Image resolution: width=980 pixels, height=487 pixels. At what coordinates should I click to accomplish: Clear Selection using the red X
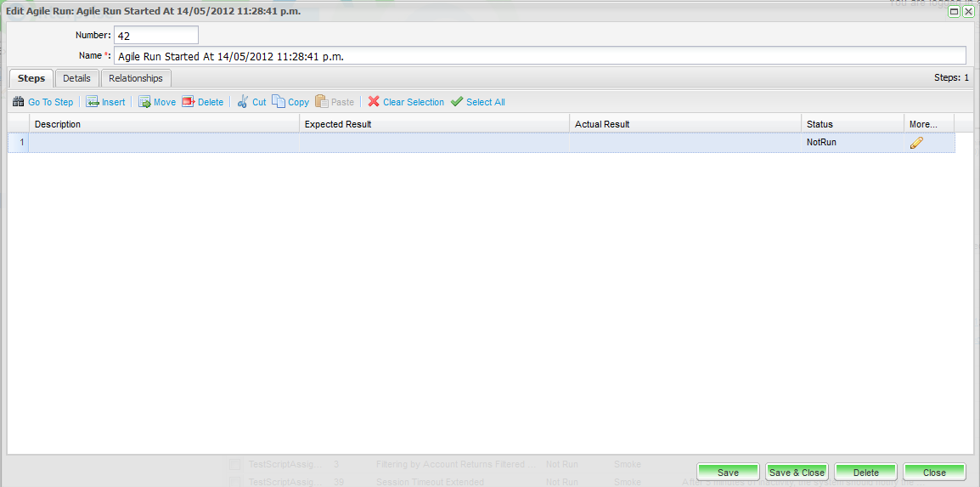pyautogui.click(x=374, y=102)
